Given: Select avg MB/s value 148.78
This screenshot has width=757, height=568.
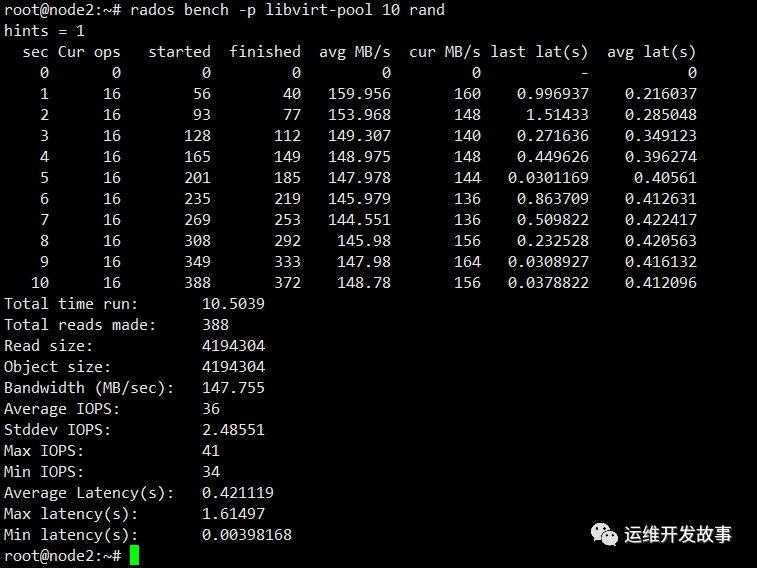Looking at the screenshot, I should (364, 283).
